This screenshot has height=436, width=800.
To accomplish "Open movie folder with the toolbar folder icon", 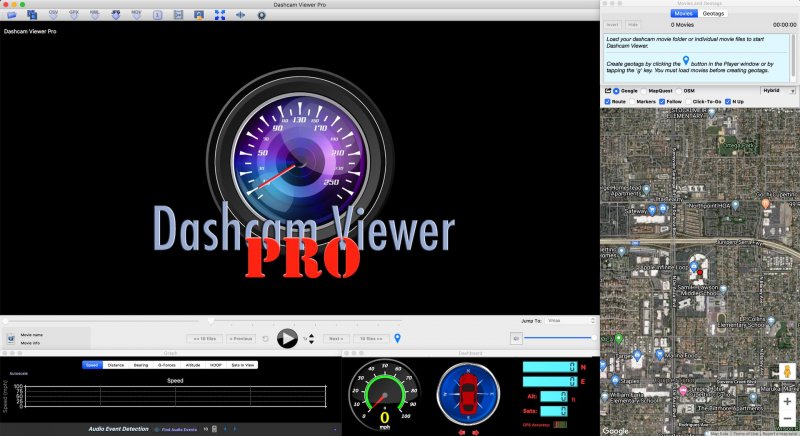I will click(11, 15).
